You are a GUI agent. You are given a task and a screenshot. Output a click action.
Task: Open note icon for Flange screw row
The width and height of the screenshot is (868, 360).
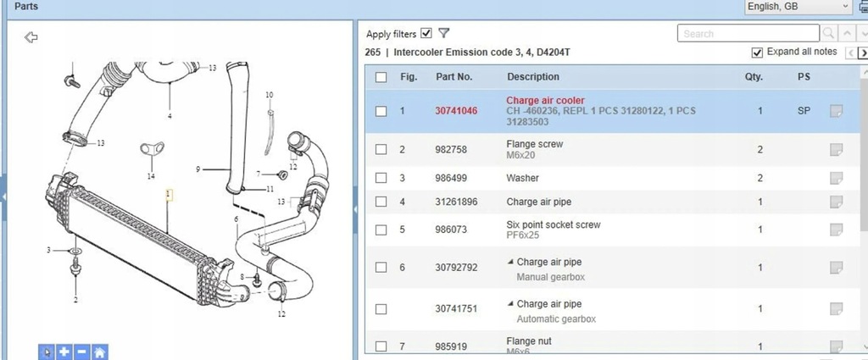pyautogui.click(x=836, y=149)
